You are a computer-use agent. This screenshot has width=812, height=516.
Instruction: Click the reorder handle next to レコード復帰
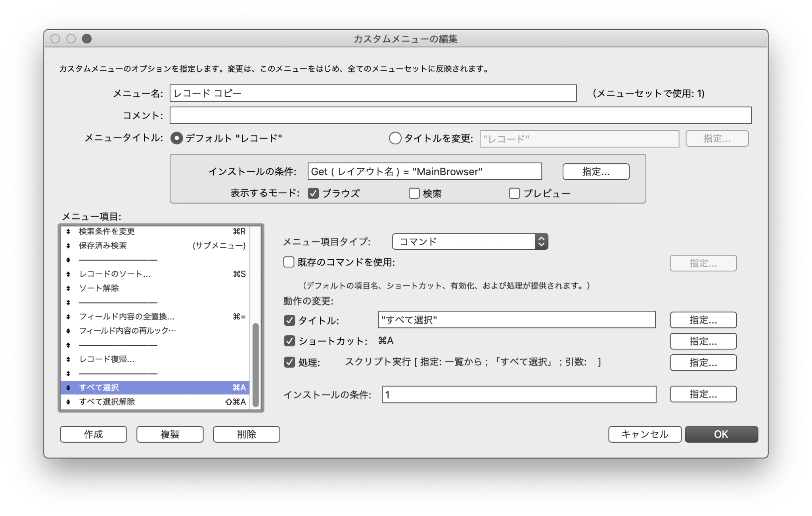(67, 360)
